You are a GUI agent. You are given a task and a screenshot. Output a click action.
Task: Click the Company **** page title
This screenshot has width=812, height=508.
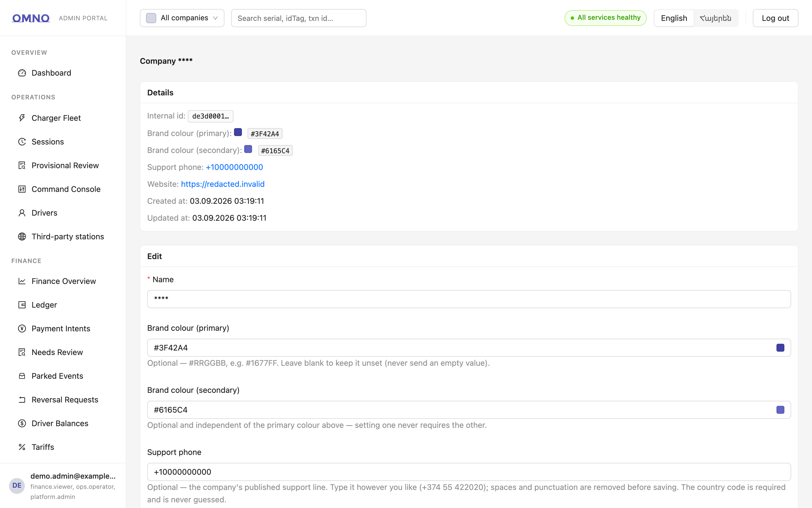click(166, 61)
